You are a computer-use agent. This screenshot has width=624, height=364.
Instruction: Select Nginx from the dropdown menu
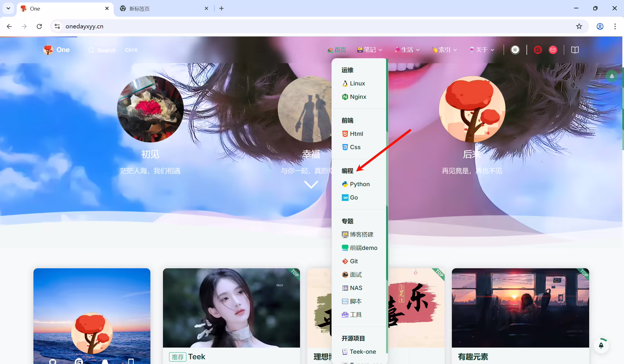pos(354,97)
